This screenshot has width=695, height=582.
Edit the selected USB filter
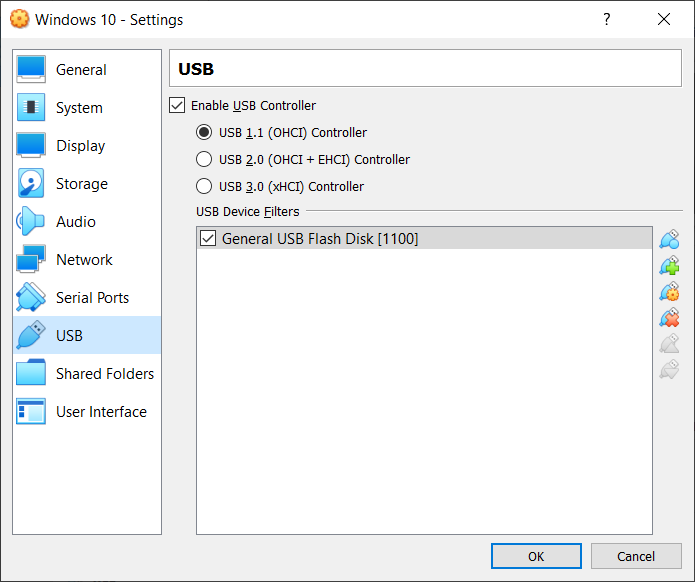(x=669, y=292)
